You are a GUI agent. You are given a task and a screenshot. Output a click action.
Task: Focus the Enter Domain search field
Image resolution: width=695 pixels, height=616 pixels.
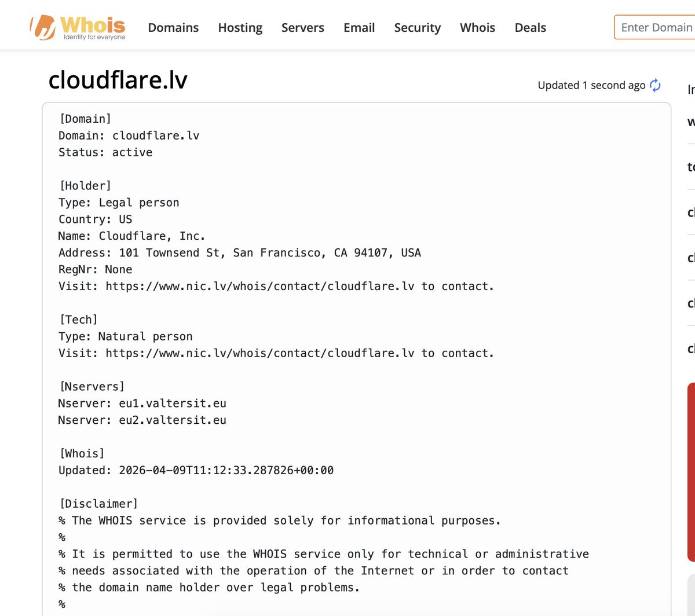(655, 27)
